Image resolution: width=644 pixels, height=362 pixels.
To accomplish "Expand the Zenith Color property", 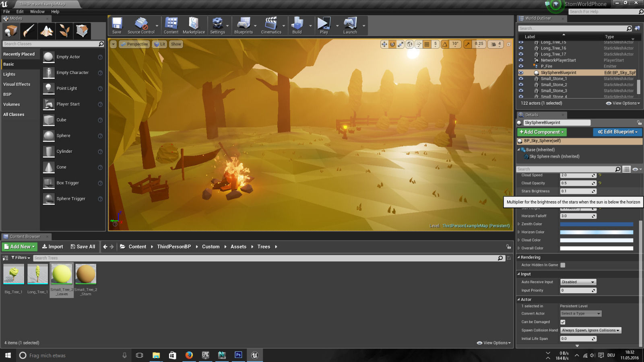I will [519, 224].
